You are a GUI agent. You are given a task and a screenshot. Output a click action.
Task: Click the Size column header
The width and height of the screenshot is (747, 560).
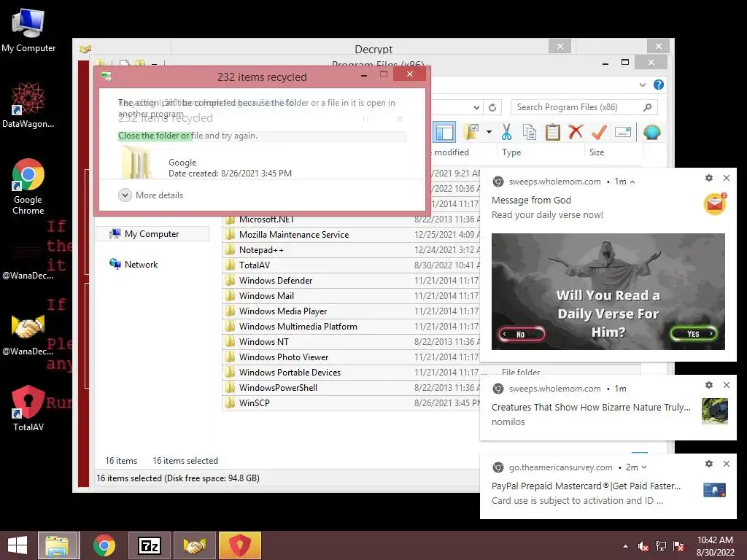click(597, 152)
